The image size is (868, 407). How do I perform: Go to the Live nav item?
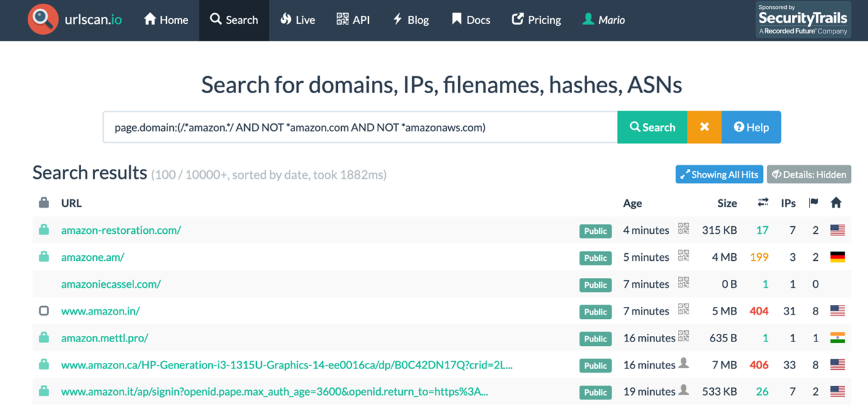(298, 20)
